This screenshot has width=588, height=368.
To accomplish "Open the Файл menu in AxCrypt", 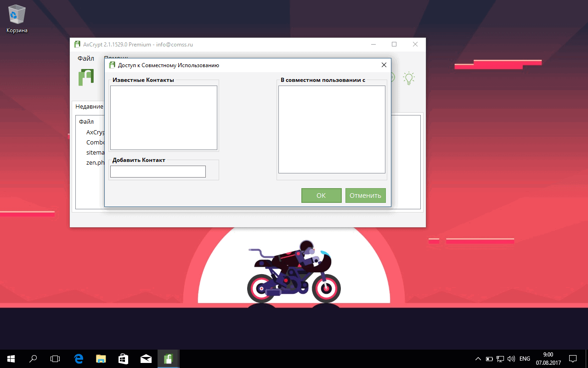I will [x=86, y=58].
